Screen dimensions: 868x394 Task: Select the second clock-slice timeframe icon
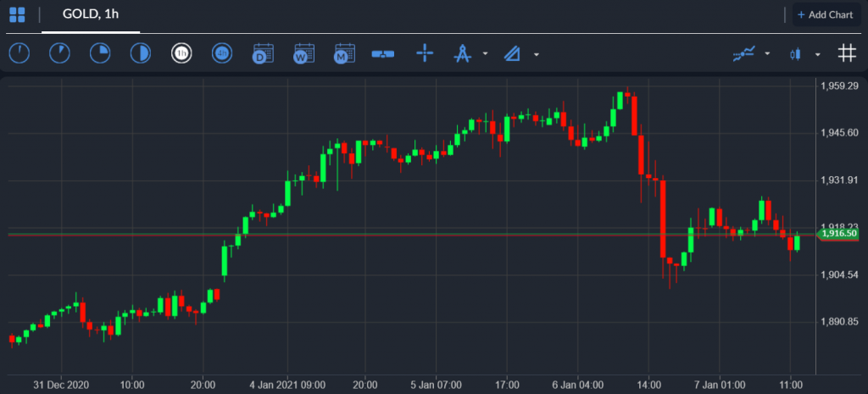[60, 53]
